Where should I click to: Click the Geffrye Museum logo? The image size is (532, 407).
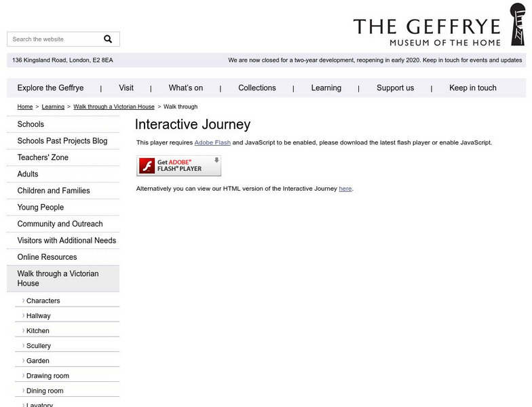tap(427, 31)
